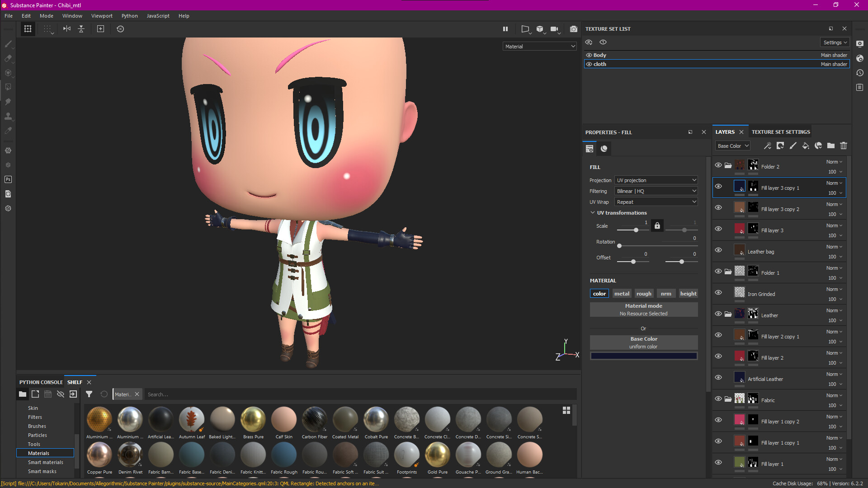
Task: Collapse the UV transformations section
Action: click(x=593, y=212)
